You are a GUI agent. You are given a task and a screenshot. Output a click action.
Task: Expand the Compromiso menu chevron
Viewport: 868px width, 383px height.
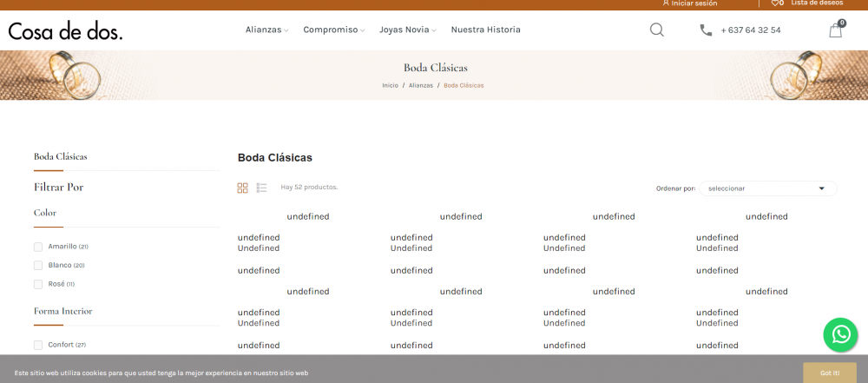[362, 30]
